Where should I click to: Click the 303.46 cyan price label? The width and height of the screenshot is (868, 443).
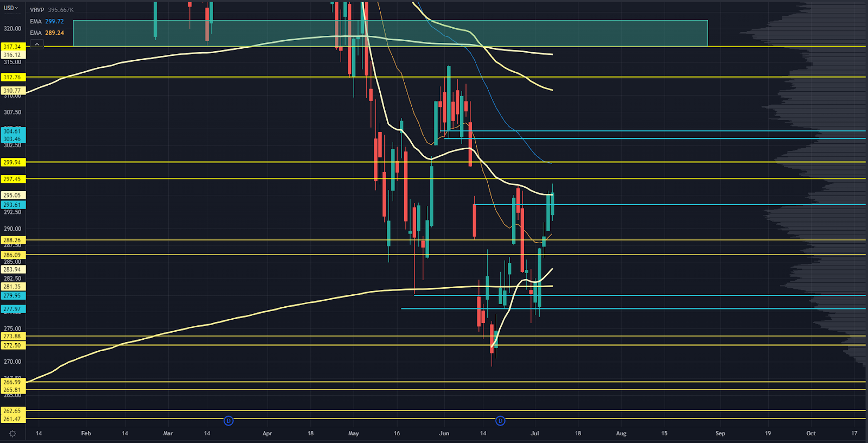click(x=12, y=139)
